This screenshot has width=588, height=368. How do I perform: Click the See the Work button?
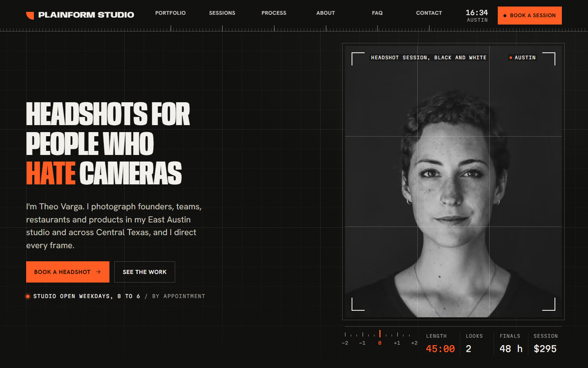pos(145,272)
